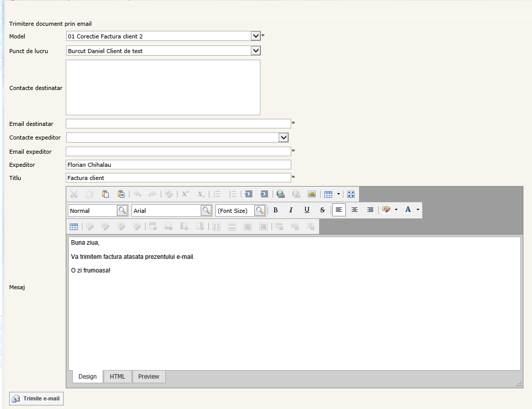
Task: Switch to the HTML tab
Action: coord(117,377)
